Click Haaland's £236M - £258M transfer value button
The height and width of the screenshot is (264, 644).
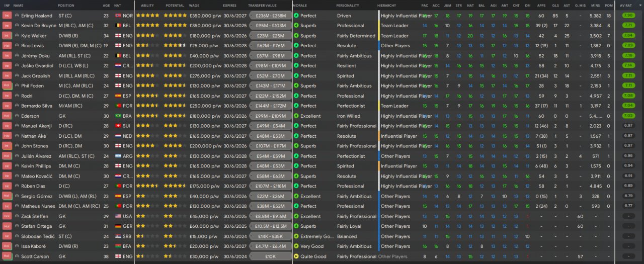click(x=271, y=16)
